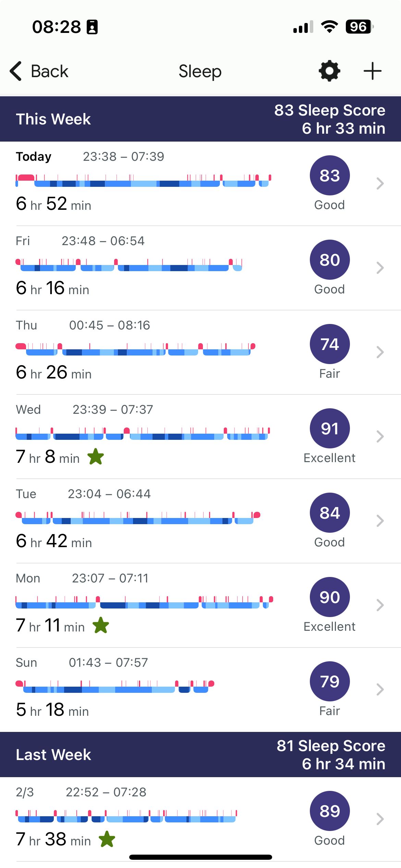This screenshot has height=868, width=401.
Task: Open Thursday's 6 hr 26 min entry
Action: [x=54, y=373]
